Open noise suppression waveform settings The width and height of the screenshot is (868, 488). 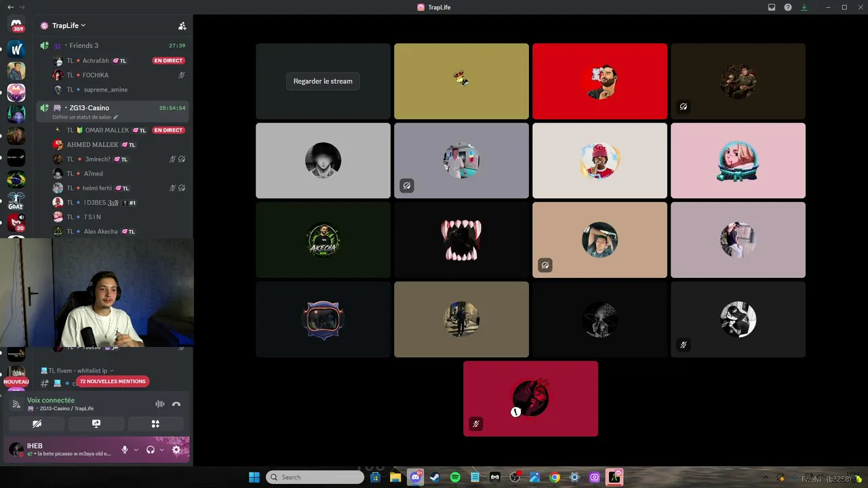click(x=160, y=404)
